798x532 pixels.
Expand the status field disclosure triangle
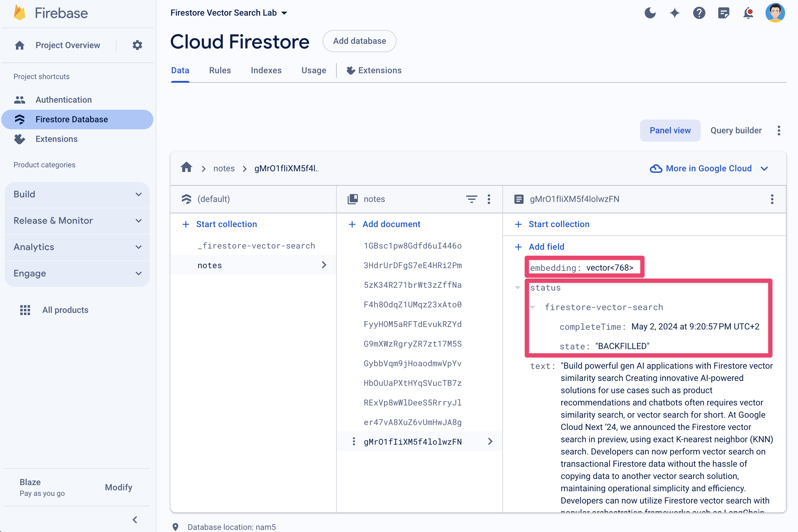519,287
